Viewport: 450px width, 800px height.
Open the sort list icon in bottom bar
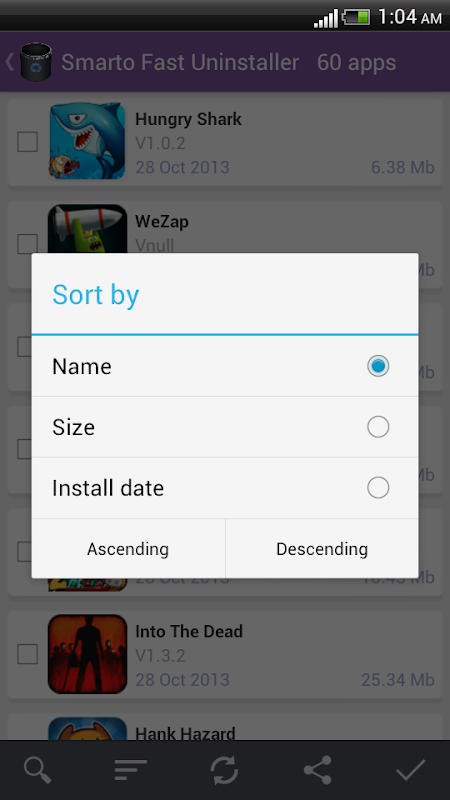coord(131,770)
